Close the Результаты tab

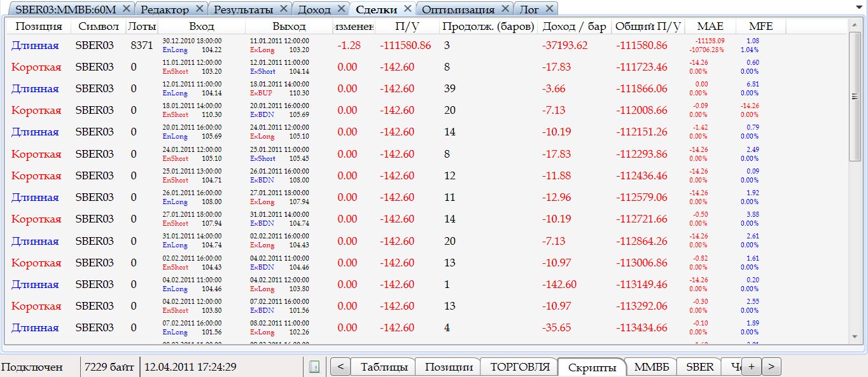point(284,9)
